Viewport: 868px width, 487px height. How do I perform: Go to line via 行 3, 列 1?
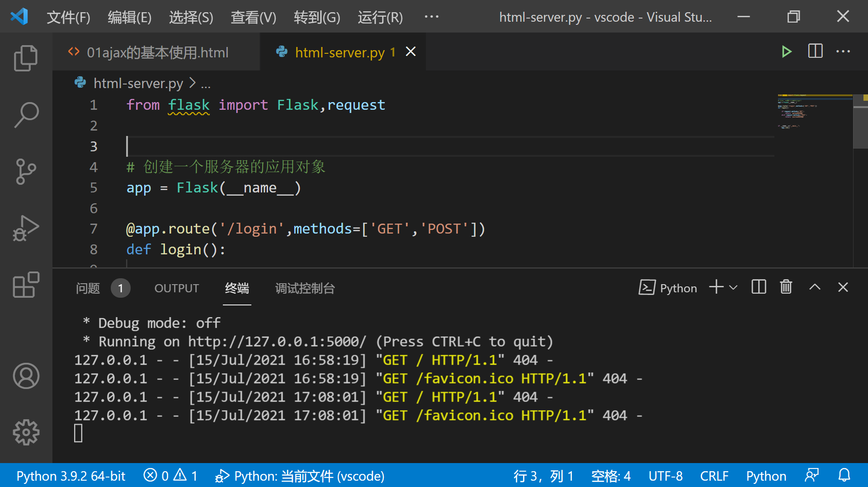[x=543, y=476]
